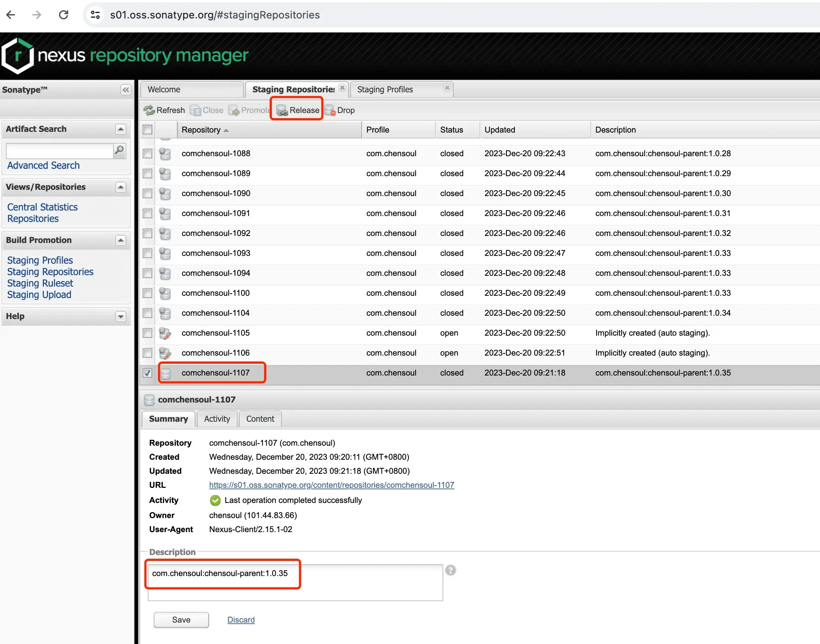Check the box for comchensoul-1088

click(x=147, y=154)
